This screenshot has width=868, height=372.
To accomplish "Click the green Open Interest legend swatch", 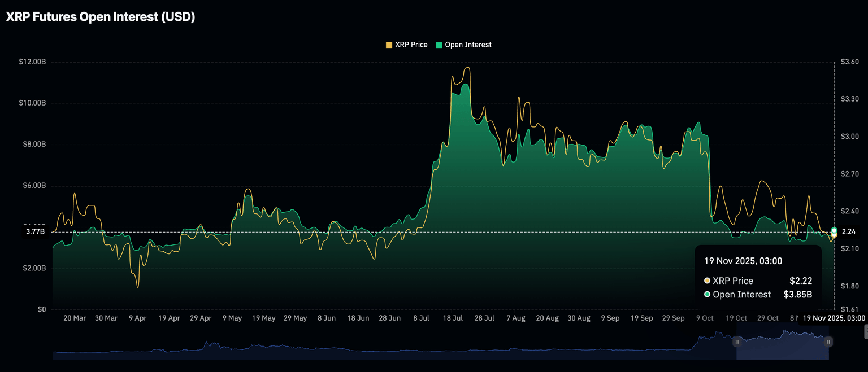I will click(x=439, y=45).
